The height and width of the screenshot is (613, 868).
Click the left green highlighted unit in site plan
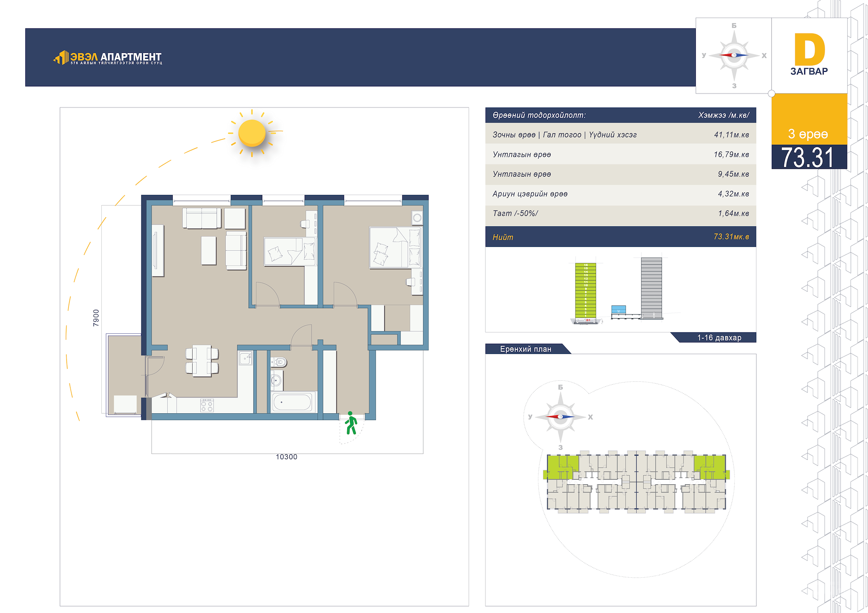562,467
